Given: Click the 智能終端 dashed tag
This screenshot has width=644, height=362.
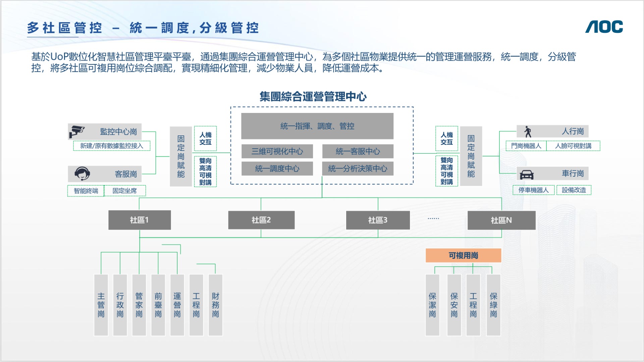Looking at the screenshot, I should coord(86,191).
